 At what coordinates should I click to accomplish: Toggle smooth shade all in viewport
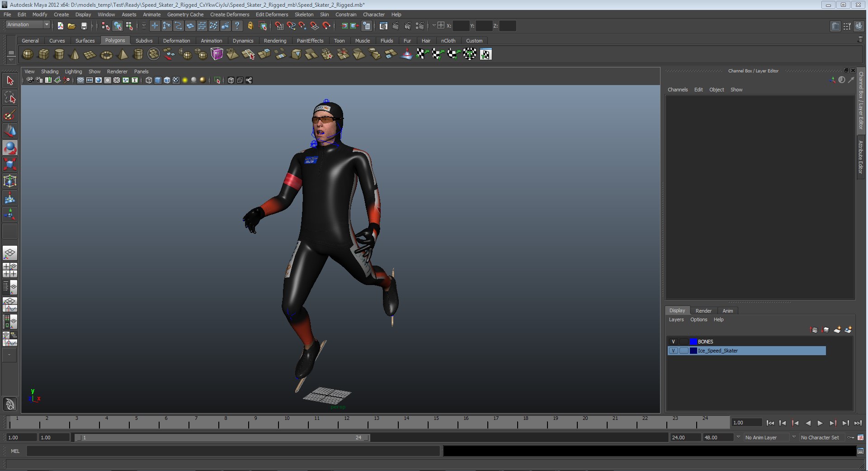pyautogui.click(x=158, y=80)
